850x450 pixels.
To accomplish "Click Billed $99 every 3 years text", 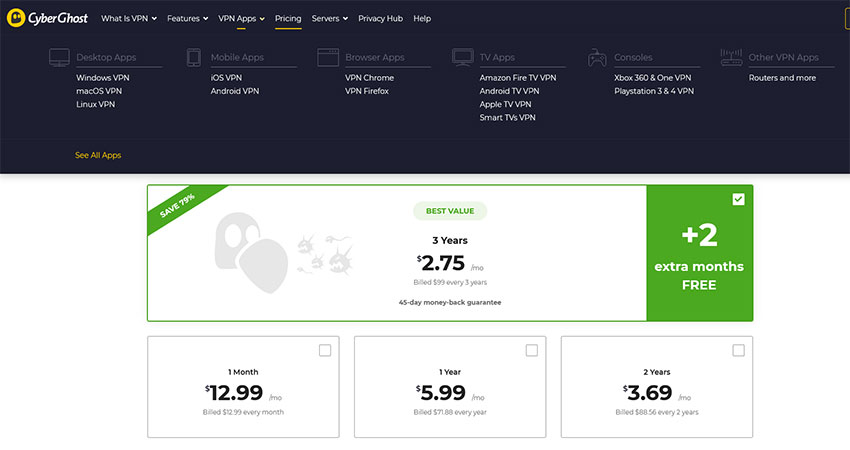I will click(450, 282).
